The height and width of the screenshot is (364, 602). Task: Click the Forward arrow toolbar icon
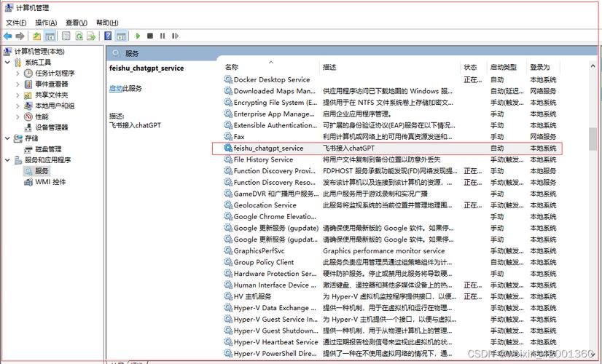pos(20,36)
